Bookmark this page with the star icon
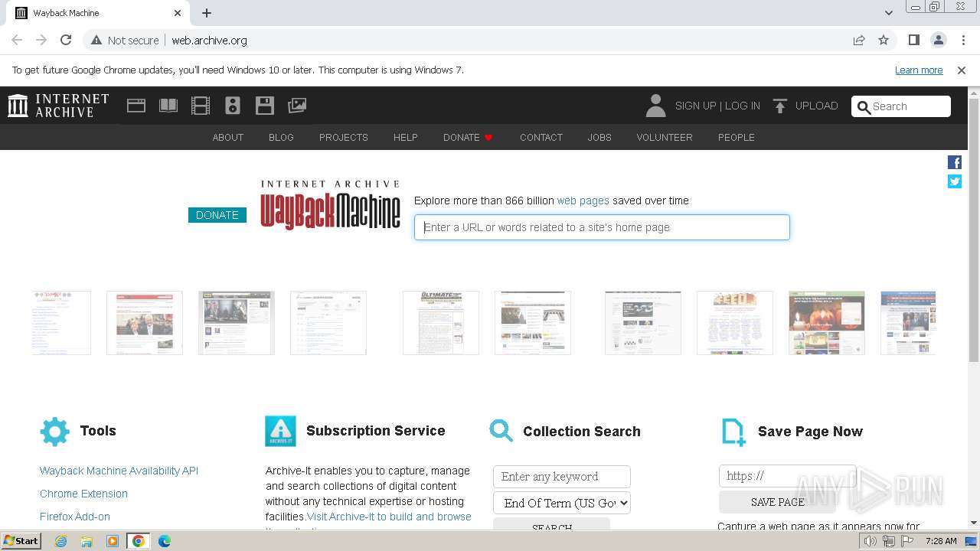The height and width of the screenshot is (551, 980). tap(884, 40)
